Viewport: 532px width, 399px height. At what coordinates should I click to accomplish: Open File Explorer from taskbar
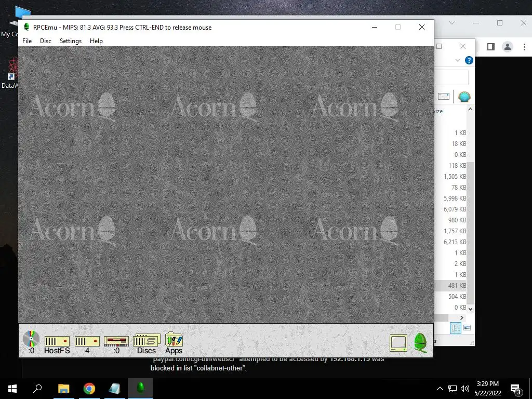coord(63,389)
